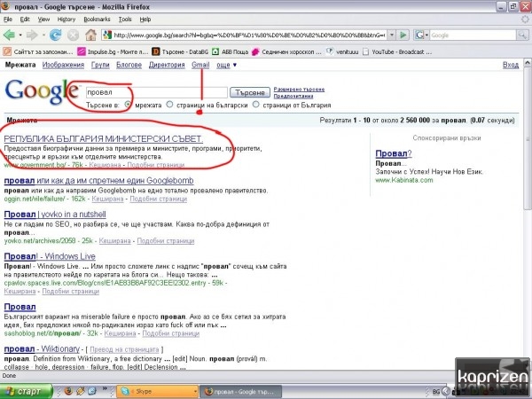This screenshot has width=532, height=399.
Task: Open the search engine selector Google icon
Action: [x=419, y=35]
